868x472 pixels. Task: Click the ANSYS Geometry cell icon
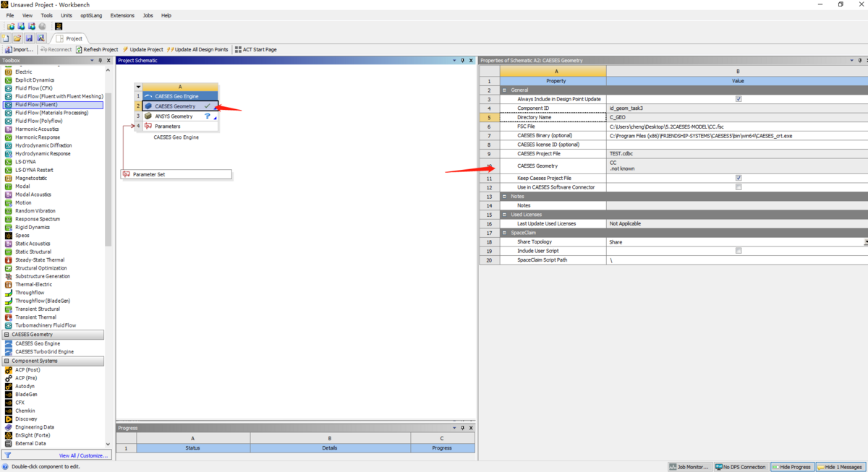[x=148, y=116]
